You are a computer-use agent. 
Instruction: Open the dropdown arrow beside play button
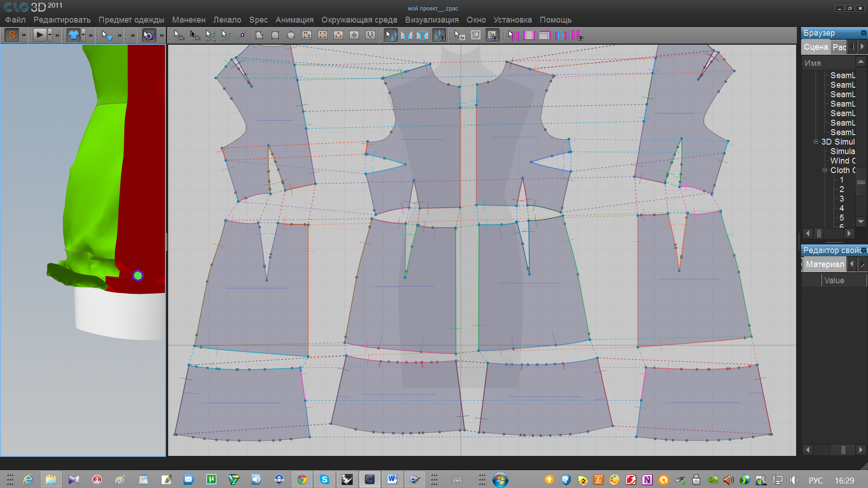[50, 35]
